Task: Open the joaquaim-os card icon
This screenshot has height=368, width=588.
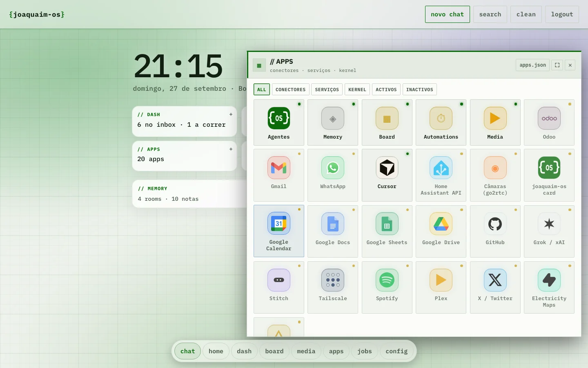Action: [x=549, y=168]
